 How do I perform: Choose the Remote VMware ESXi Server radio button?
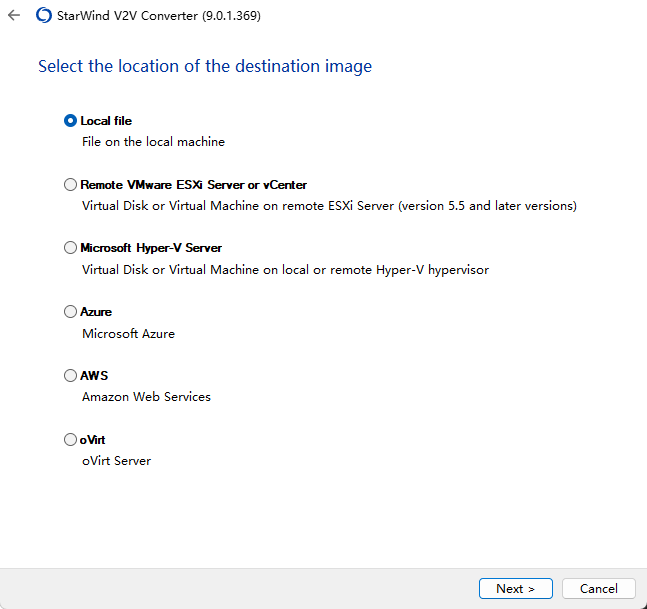click(70, 185)
